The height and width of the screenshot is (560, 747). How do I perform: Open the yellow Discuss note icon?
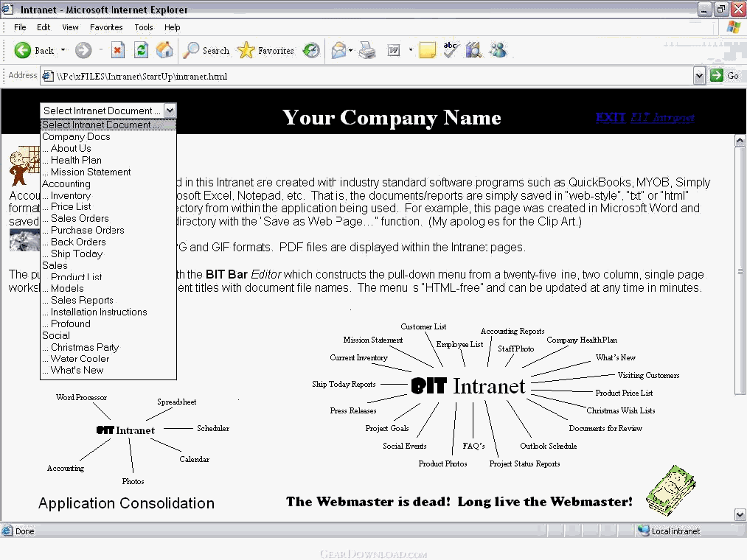428,50
